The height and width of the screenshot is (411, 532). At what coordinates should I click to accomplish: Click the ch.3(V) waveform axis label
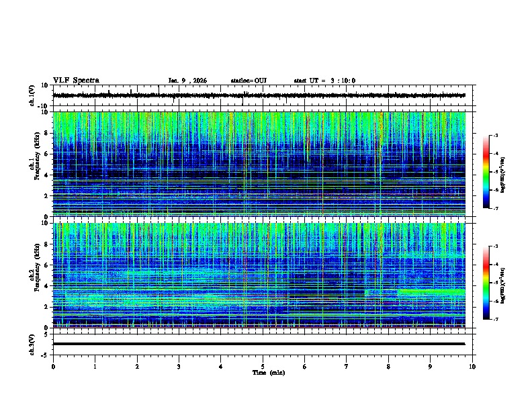click(x=32, y=345)
